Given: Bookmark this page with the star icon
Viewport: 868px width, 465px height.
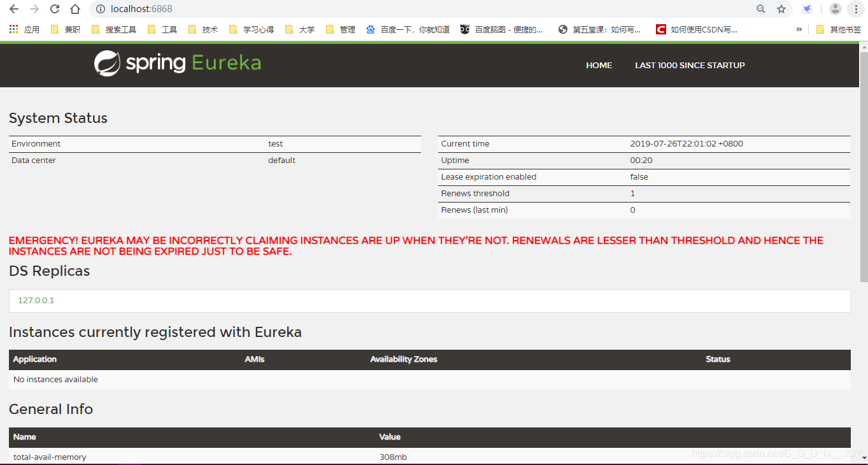Looking at the screenshot, I should tap(781, 9).
